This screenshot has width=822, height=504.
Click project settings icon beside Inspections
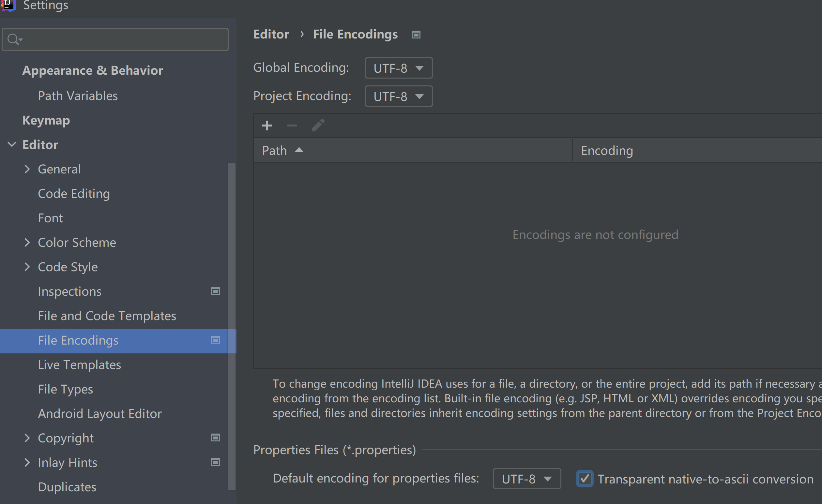pyautogui.click(x=216, y=291)
